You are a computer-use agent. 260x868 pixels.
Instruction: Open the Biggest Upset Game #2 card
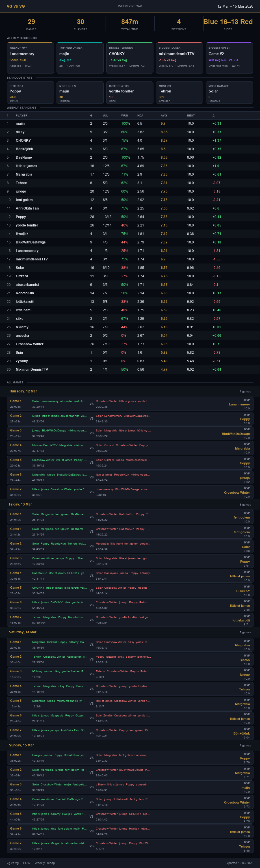click(x=229, y=58)
